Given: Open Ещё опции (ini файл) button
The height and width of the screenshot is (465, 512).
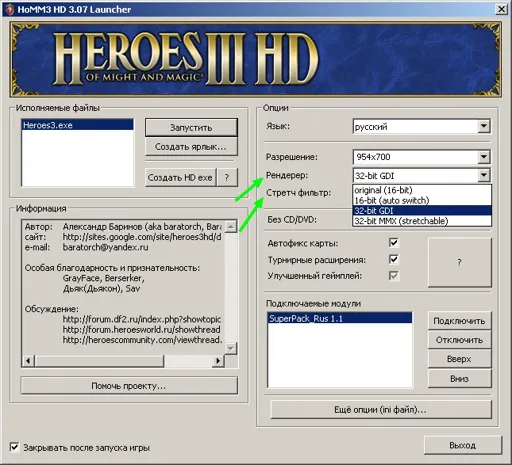Looking at the screenshot, I should [381, 409].
